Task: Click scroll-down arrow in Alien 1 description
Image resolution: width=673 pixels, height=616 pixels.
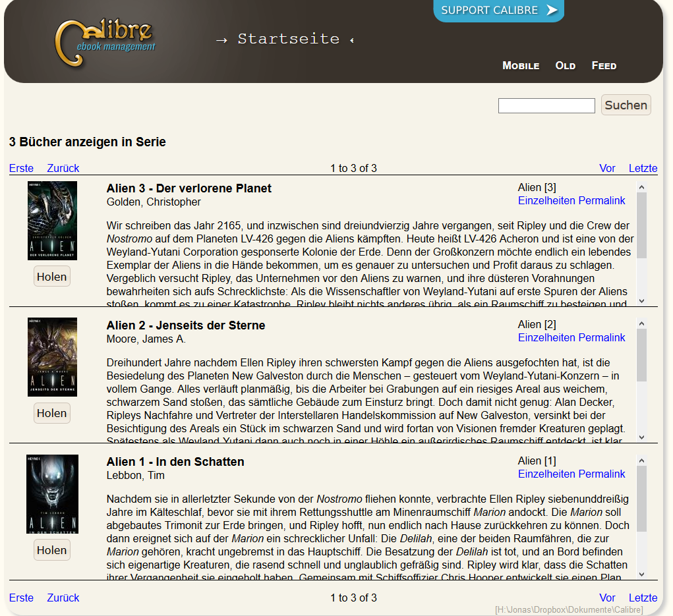Action: tap(641, 574)
